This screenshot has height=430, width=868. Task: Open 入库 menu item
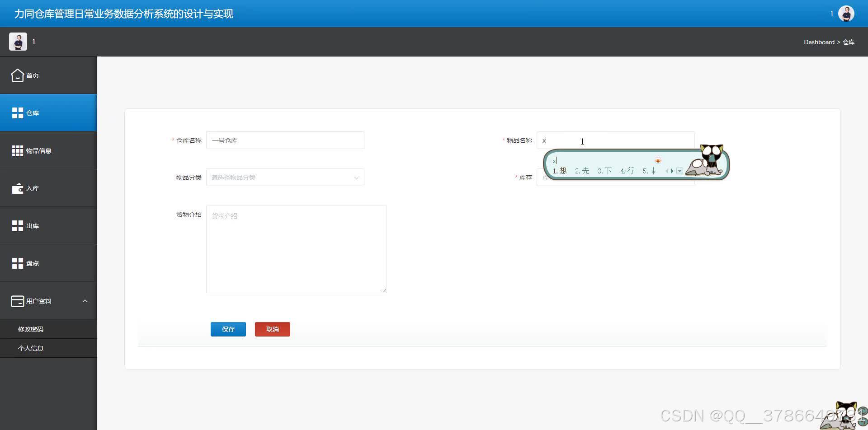(48, 188)
